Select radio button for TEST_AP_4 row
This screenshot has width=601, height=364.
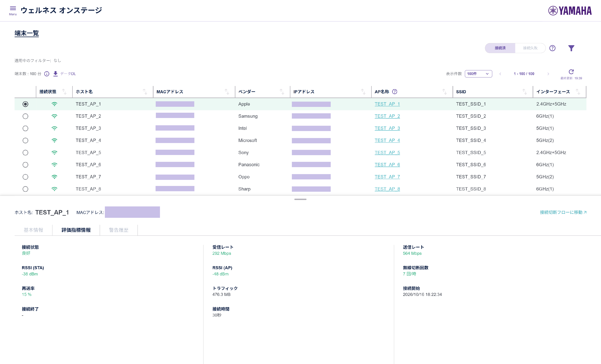[25, 141]
